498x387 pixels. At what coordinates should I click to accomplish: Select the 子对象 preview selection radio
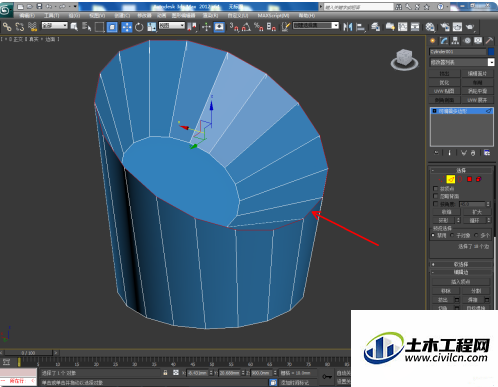pos(452,235)
